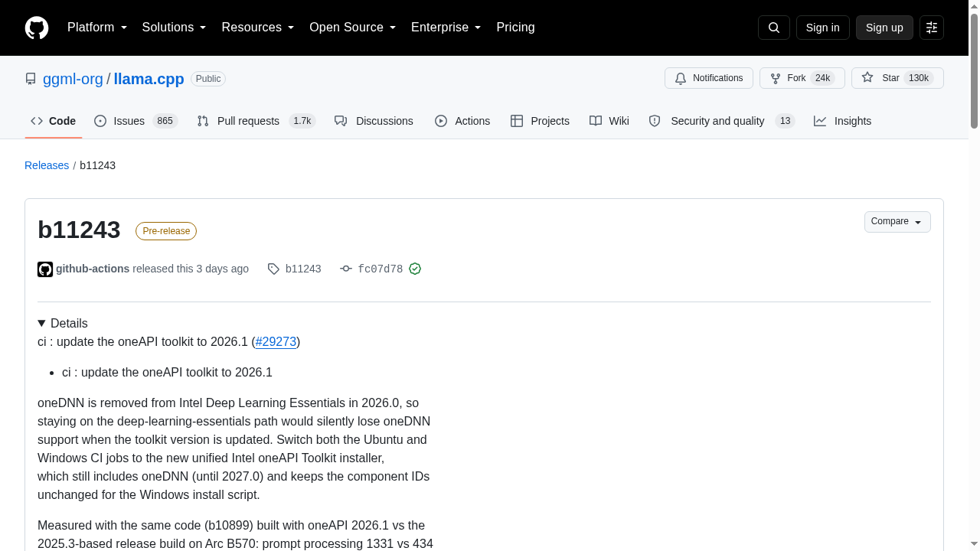Click the Sign in button
980x551 pixels.
[x=823, y=28]
